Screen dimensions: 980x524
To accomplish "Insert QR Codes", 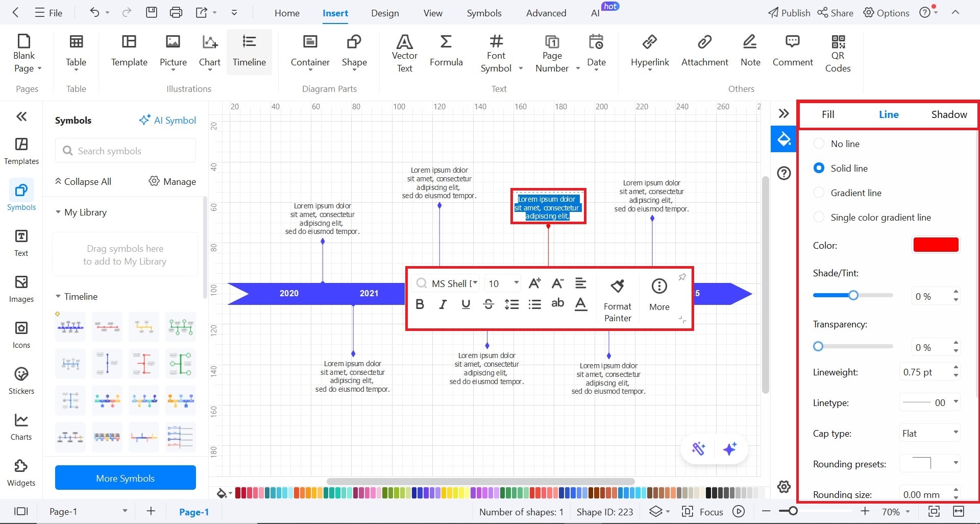I will [x=838, y=53].
